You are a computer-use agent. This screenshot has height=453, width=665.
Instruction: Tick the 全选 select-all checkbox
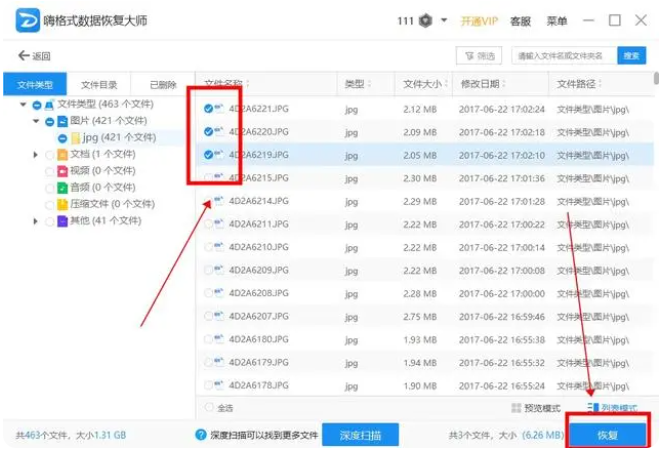209,407
